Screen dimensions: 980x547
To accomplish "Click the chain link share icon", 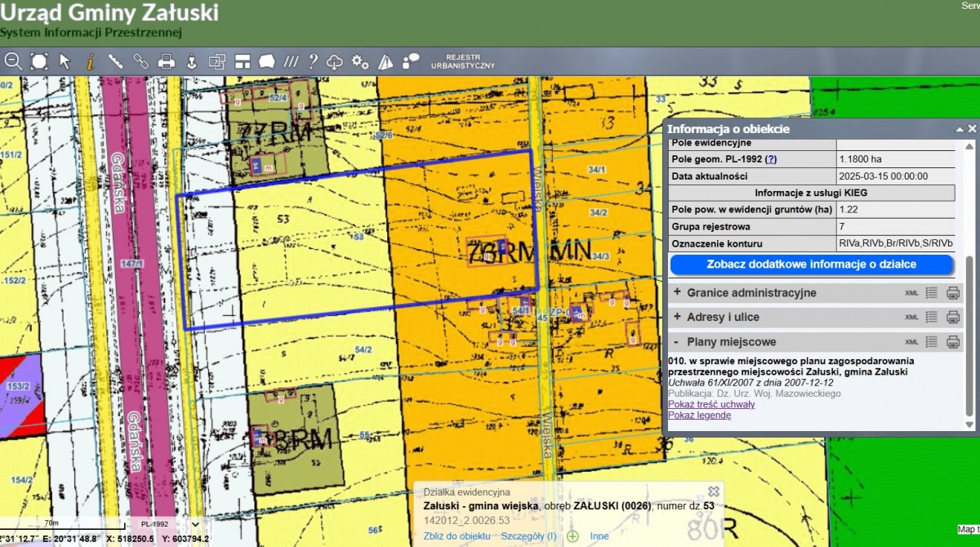I will point(140,60).
